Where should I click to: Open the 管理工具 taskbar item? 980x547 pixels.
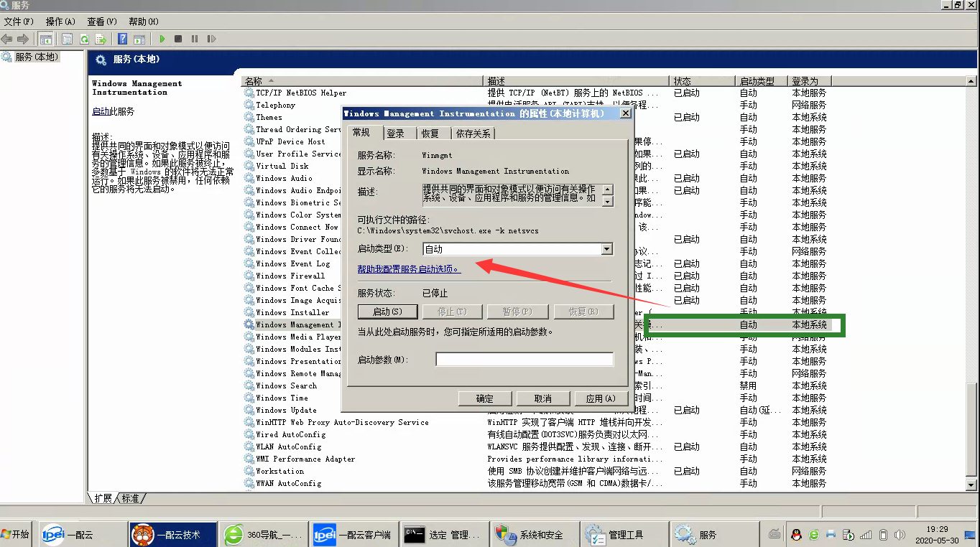pyautogui.click(x=624, y=534)
